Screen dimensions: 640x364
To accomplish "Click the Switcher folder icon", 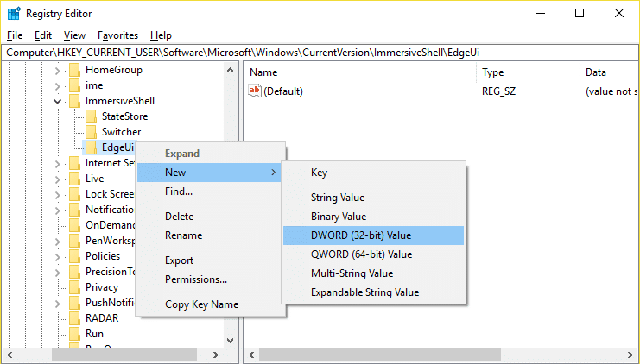I will [x=91, y=132].
